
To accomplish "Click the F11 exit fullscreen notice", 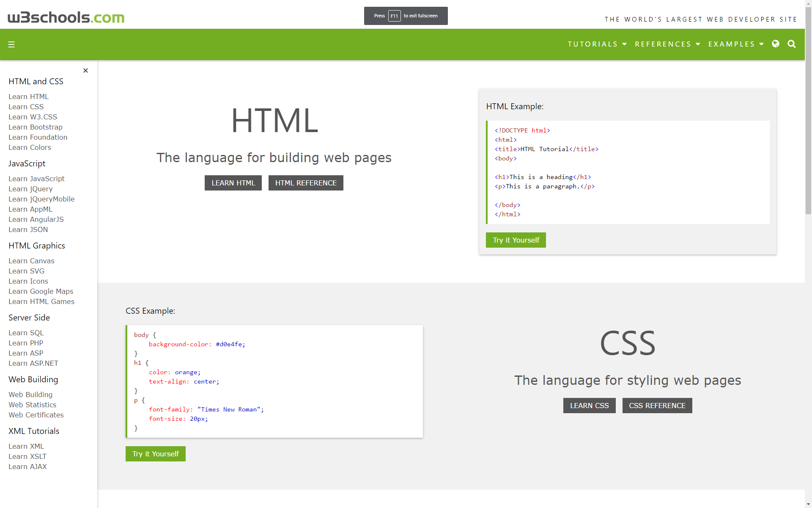I will tap(406, 16).
